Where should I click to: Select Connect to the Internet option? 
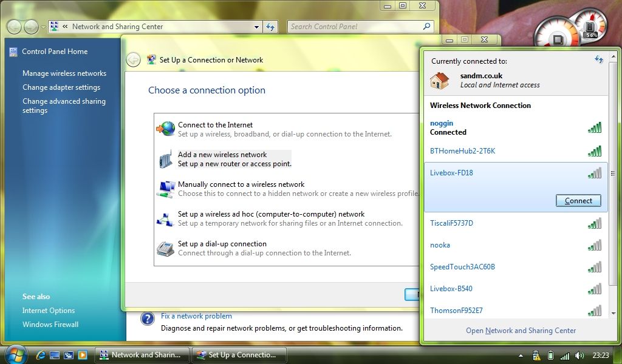coord(285,129)
